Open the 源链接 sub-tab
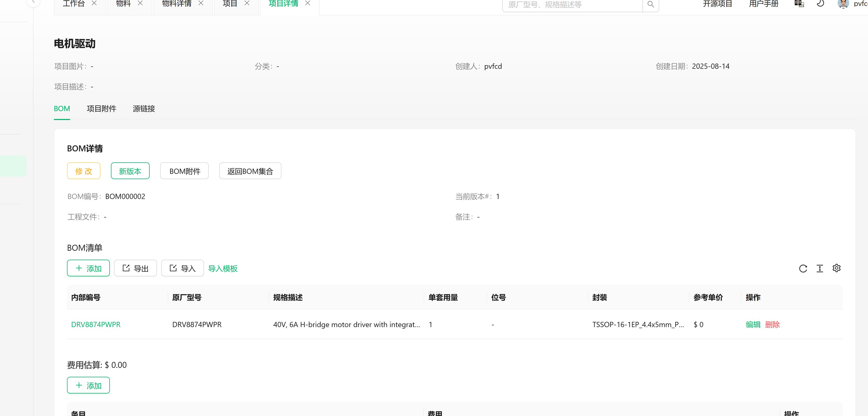This screenshot has height=416, width=868. point(144,109)
